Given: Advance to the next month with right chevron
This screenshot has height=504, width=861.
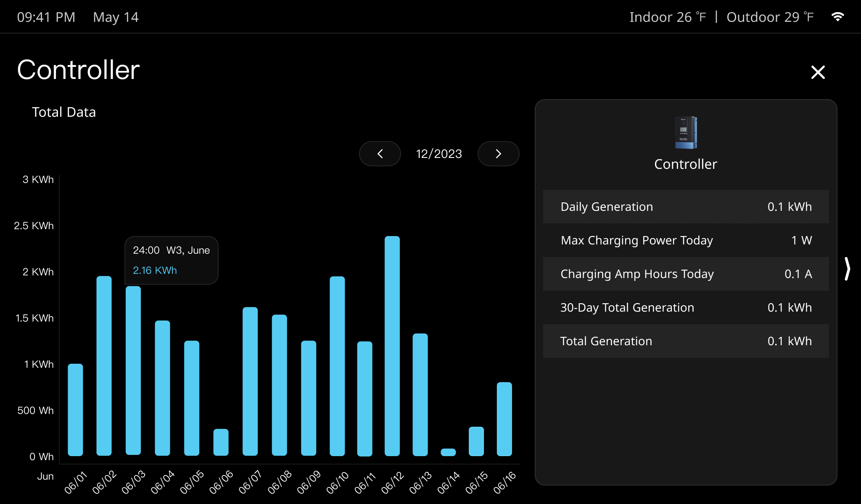Looking at the screenshot, I should click(x=498, y=154).
